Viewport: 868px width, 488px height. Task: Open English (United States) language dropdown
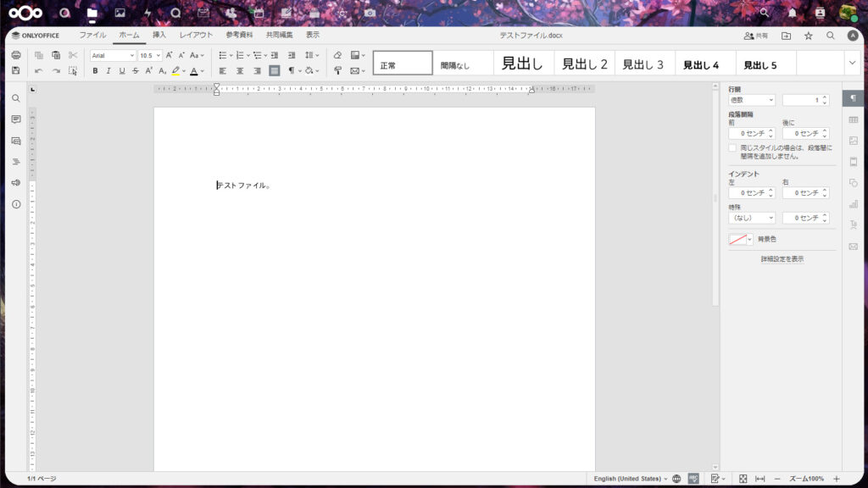click(x=631, y=479)
